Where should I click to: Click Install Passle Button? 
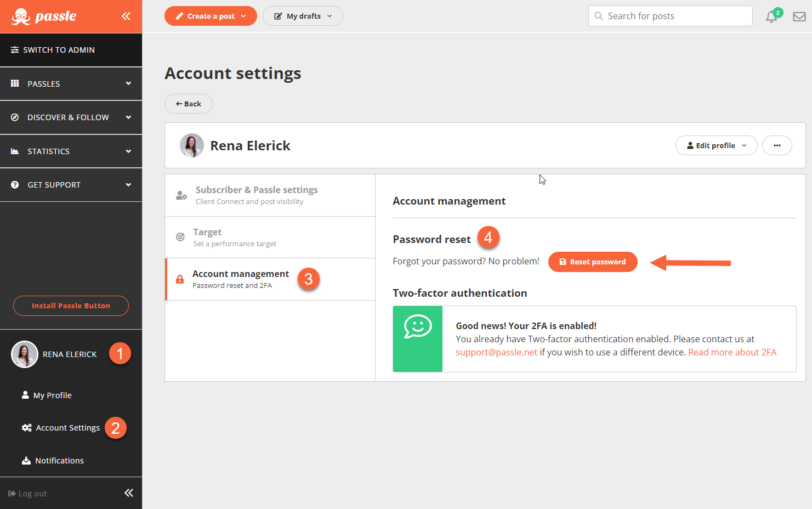tap(71, 306)
